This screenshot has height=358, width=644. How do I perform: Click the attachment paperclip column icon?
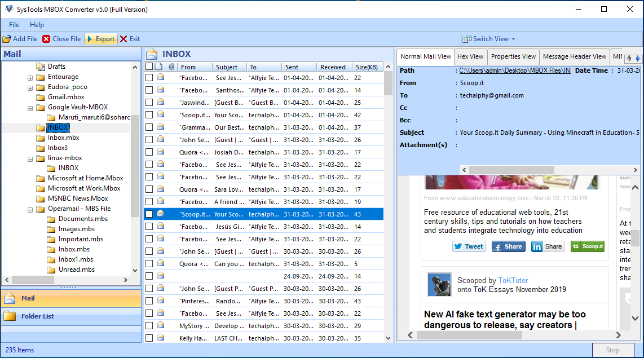pyautogui.click(x=171, y=67)
